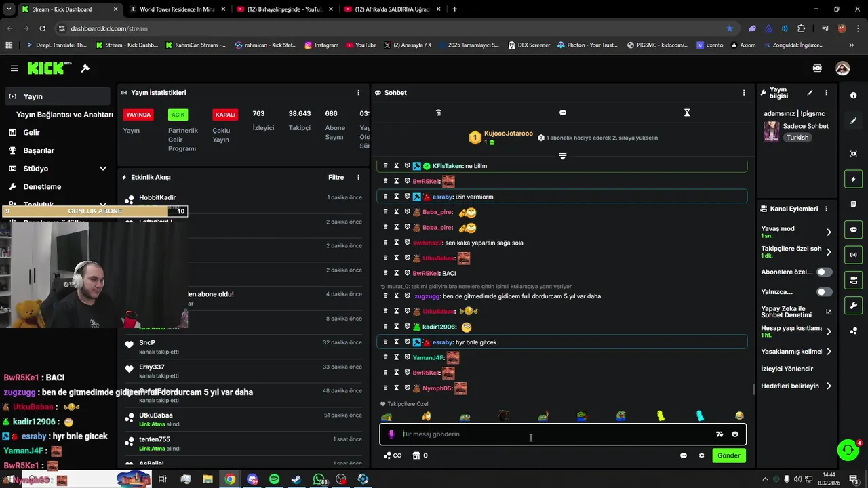Open Kanal Eylemleri three-dot options menu
The height and width of the screenshot is (488, 868).
click(826, 209)
